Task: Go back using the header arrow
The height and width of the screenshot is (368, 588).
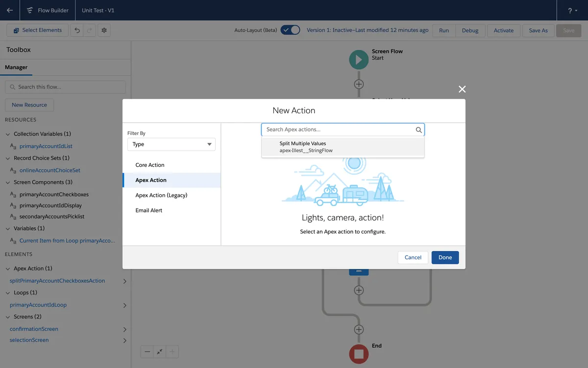Action: (x=10, y=10)
